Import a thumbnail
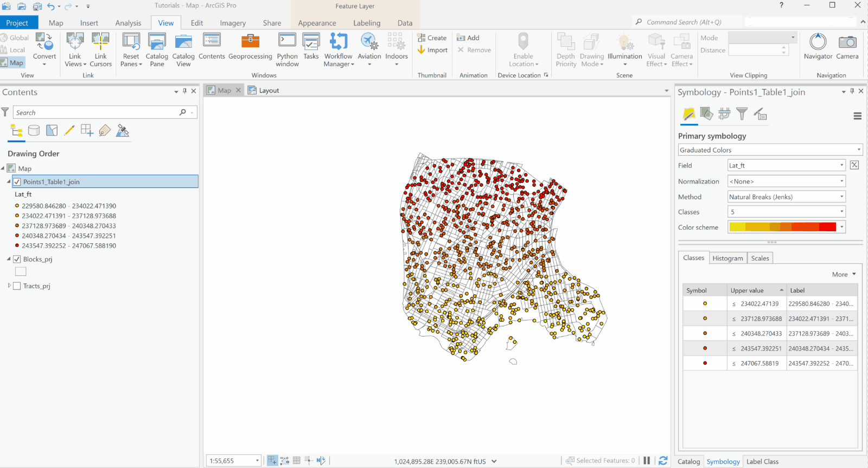 [x=432, y=50]
